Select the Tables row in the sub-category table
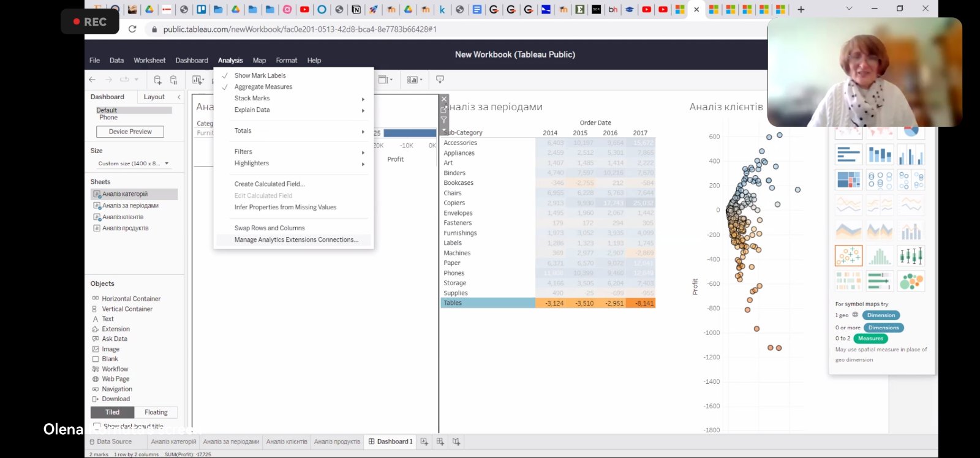The width and height of the screenshot is (980, 458). (453, 303)
